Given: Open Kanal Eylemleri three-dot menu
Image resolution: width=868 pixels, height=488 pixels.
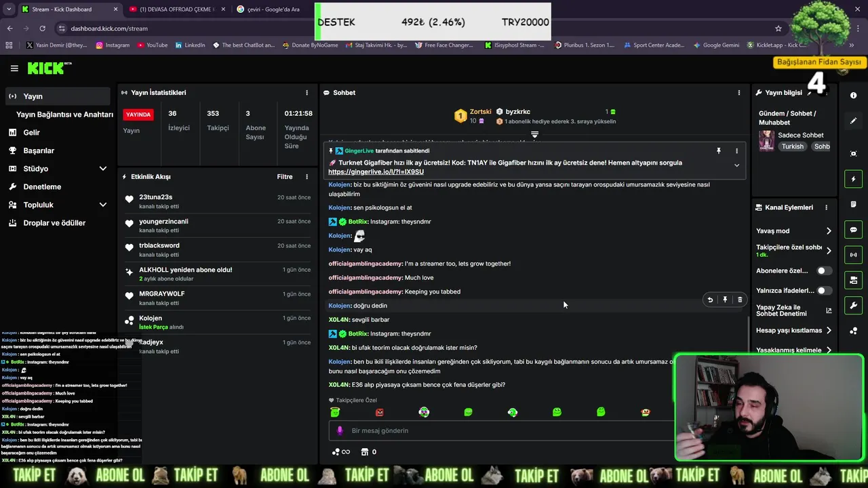Looking at the screenshot, I should coord(826,207).
